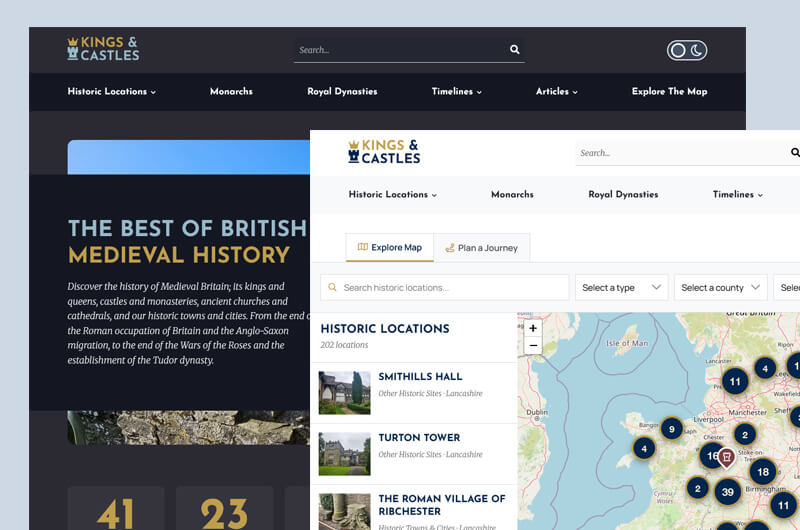The width and height of the screenshot is (800, 530).
Task: Open Royal Dynasties in light window navigation
Action: (623, 194)
